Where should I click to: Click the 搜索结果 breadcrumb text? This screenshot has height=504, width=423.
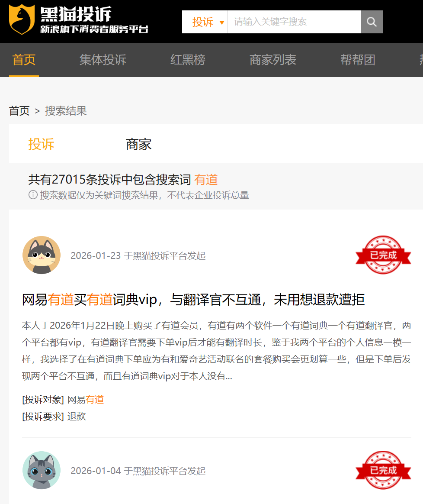66,111
